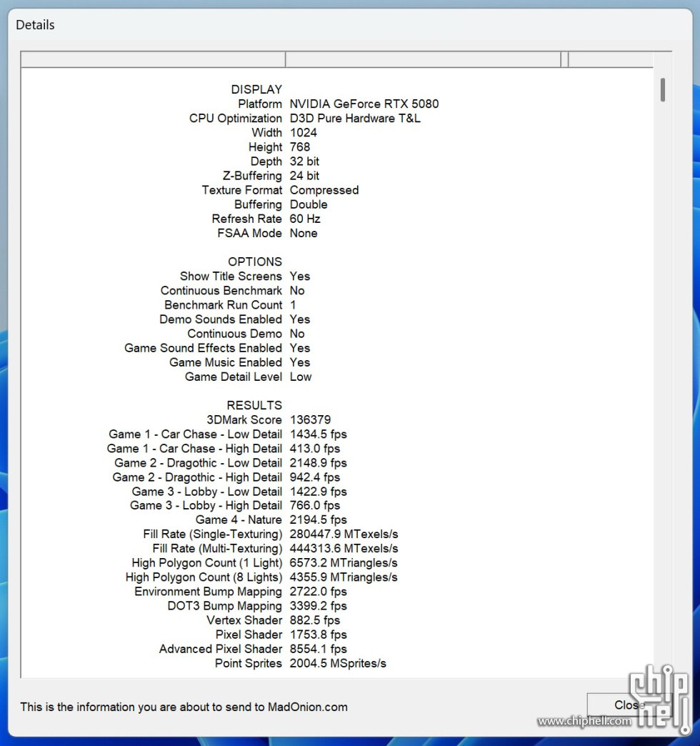Click the Demo Sounds Enabled label
Viewport: 700px width, 746px height.
[221, 319]
